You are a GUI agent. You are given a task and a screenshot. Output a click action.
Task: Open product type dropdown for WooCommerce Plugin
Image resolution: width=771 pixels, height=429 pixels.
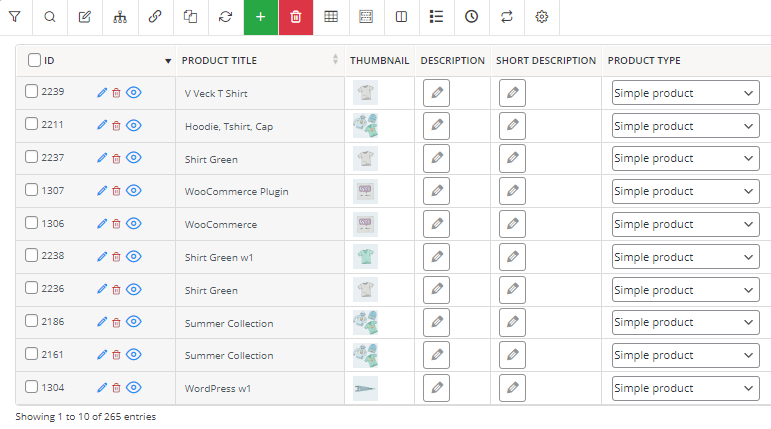685,191
